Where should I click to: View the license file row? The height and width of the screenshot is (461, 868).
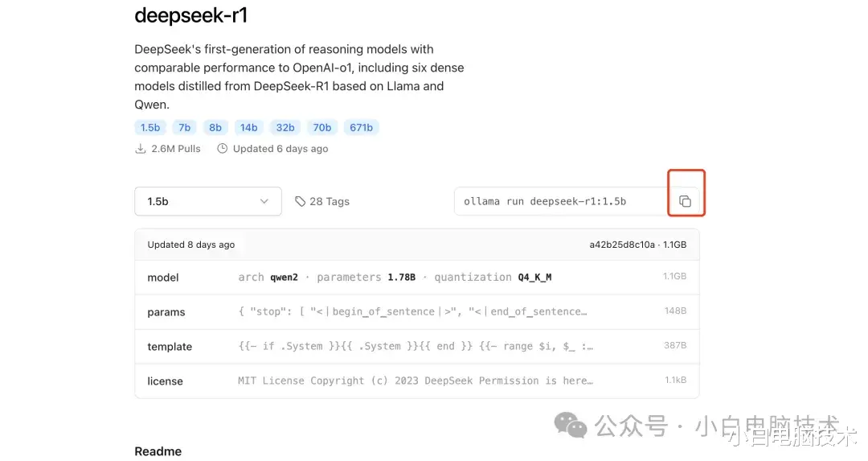(417, 381)
